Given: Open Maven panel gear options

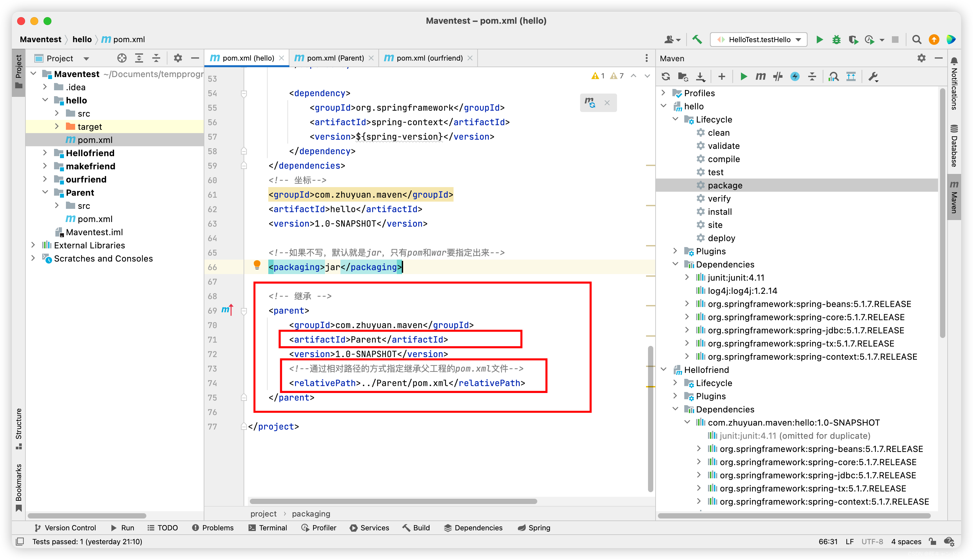Looking at the screenshot, I should pos(922,58).
